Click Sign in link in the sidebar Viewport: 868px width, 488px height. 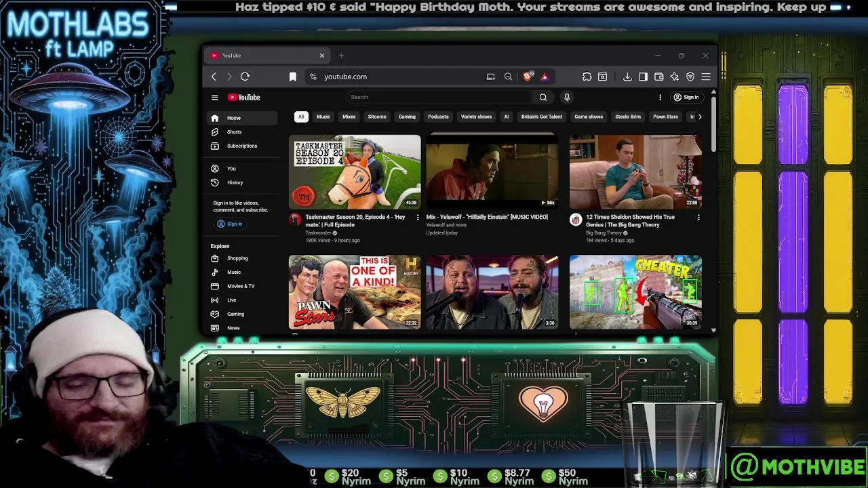point(230,224)
